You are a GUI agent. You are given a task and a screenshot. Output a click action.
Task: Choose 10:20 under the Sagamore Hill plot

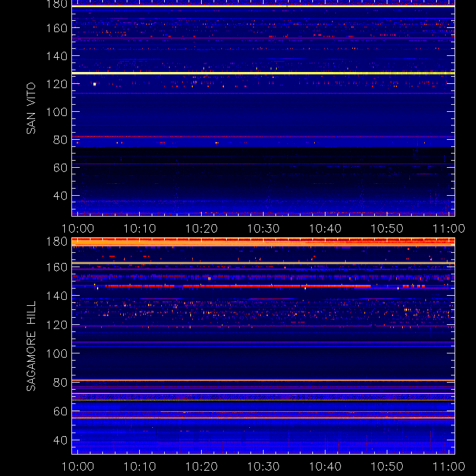pos(201,466)
